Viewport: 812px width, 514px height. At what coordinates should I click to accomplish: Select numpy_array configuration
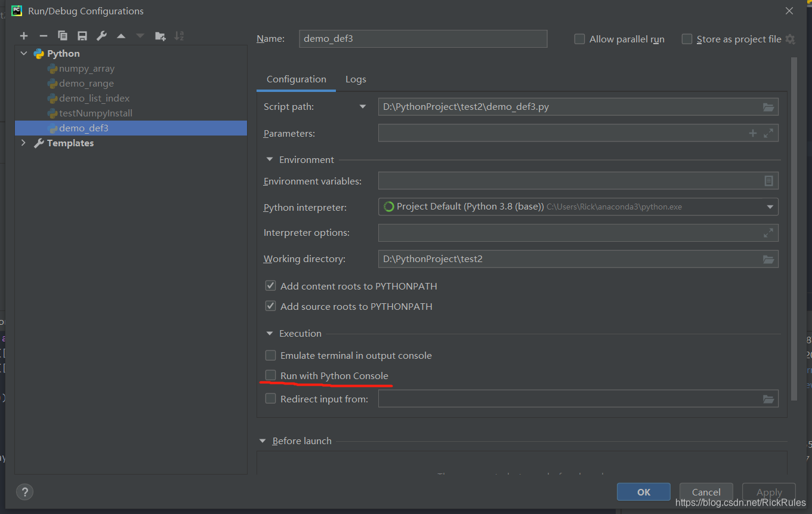[x=87, y=69]
